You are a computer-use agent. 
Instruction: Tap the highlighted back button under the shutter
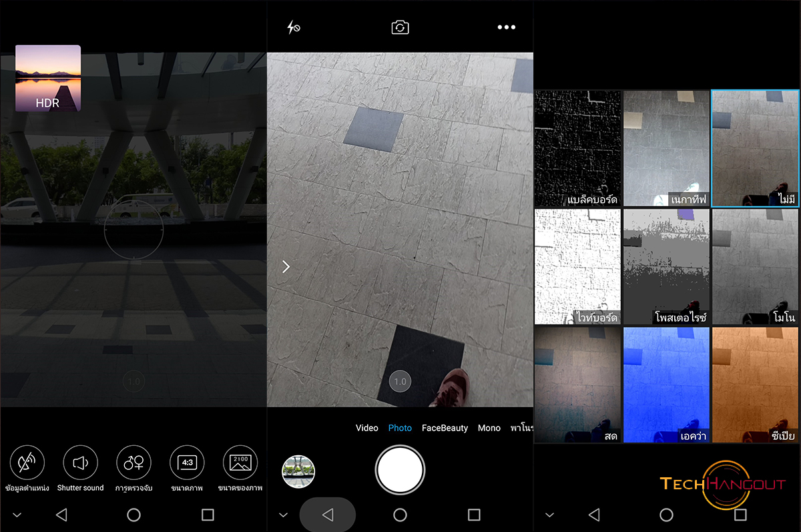coord(328,515)
